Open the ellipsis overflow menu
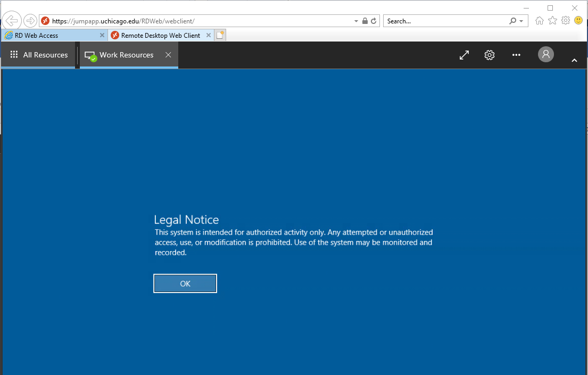The image size is (588, 375). 516,55
